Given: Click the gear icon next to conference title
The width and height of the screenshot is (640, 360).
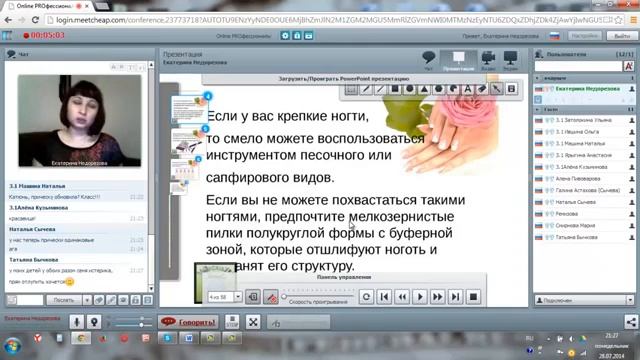Looking at the screenshot, I should pyautogui.click(x=285, y=36).
